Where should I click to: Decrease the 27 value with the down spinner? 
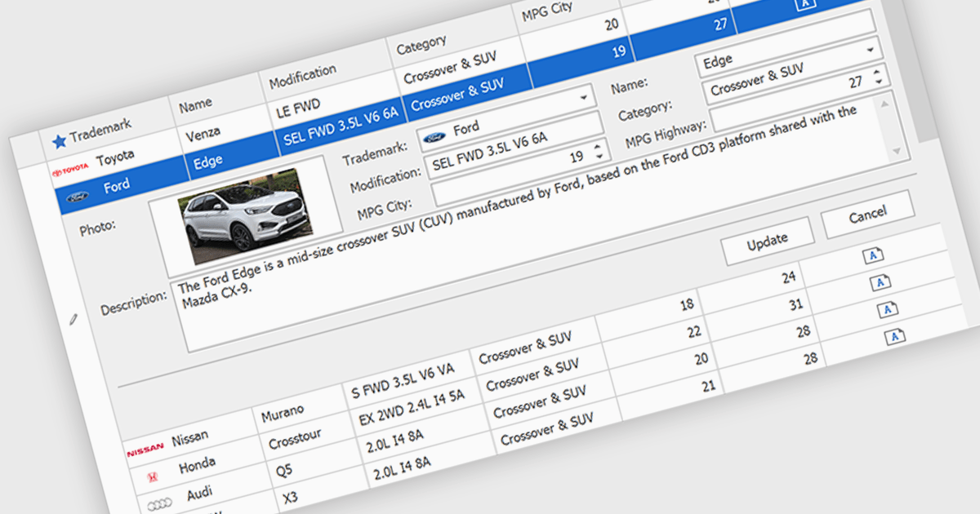[x=879, y=82]
